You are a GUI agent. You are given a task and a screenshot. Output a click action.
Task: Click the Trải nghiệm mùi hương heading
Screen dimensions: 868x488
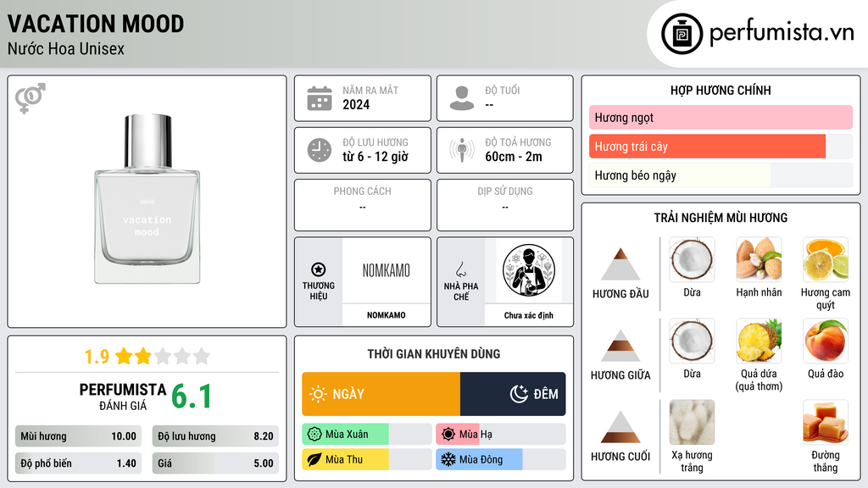(721, 218)
